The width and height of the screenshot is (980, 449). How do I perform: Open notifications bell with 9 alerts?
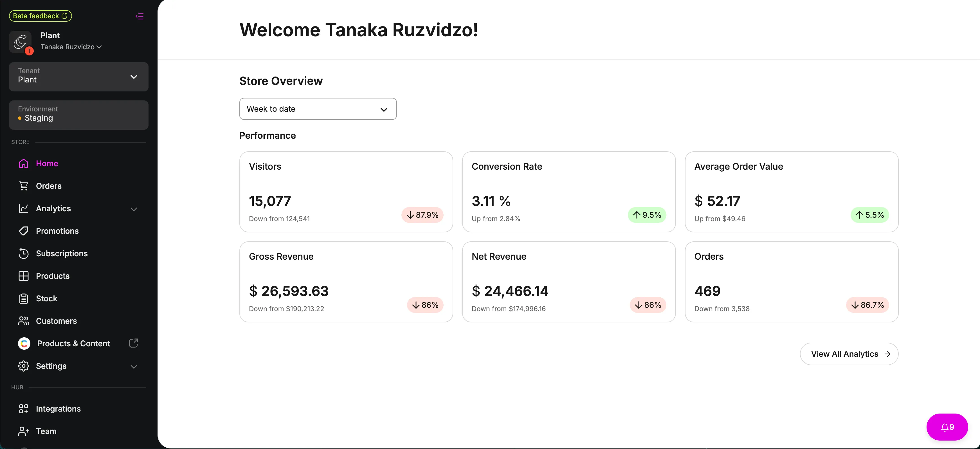pyautogui.click(x=947, y=427)
